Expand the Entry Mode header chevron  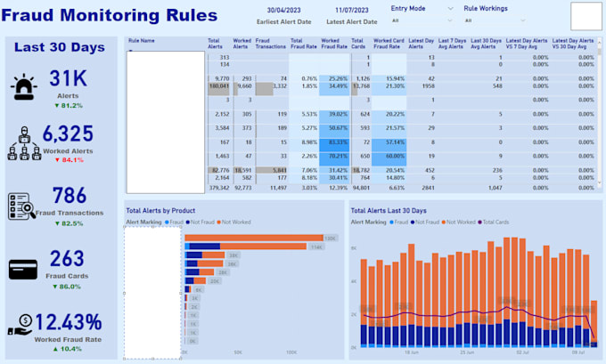450,8
